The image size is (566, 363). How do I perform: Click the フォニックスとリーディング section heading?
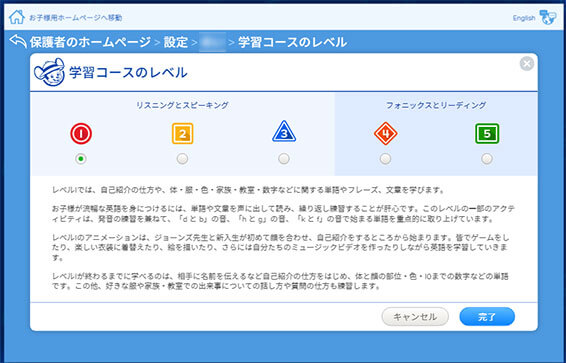(436, 105)
